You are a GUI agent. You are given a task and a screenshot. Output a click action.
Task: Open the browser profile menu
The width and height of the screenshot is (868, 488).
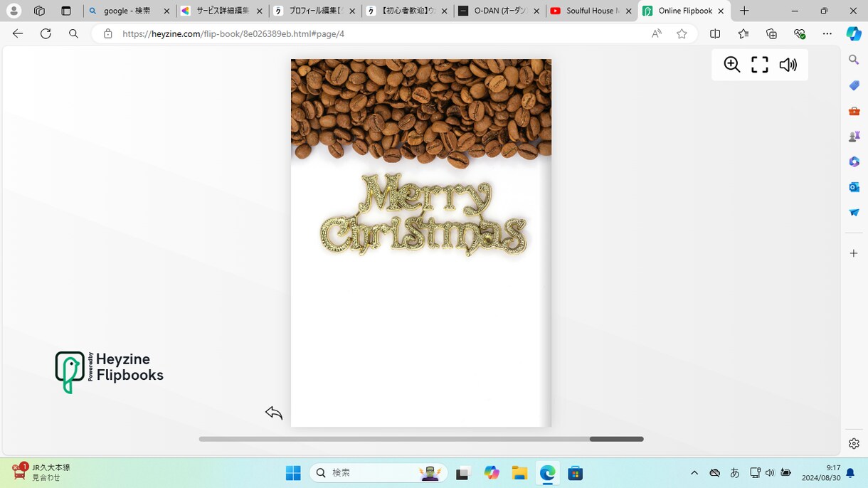tap(14, 11)
